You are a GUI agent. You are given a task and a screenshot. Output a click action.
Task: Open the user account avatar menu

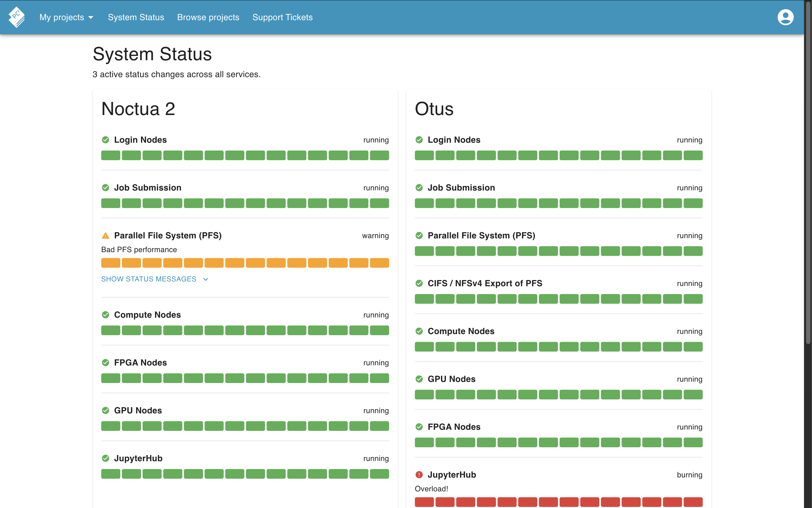(785, 17)
